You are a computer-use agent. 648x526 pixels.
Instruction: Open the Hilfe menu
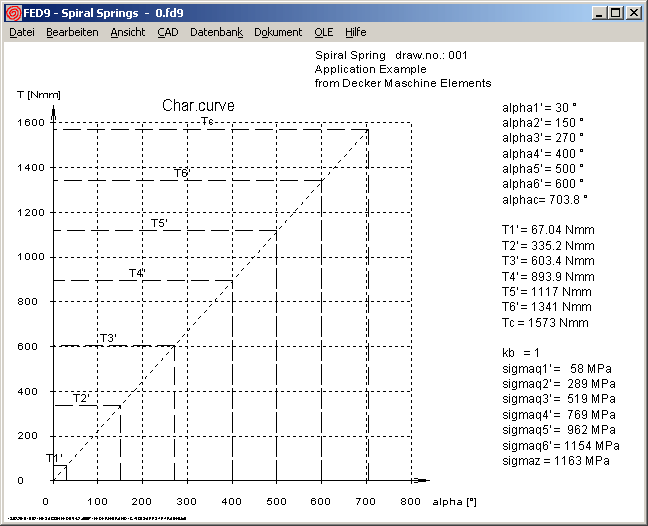tap(356, 32)
